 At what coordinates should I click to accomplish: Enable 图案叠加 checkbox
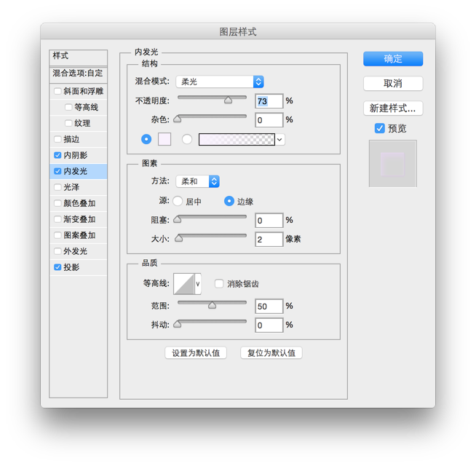pos(57,235)
